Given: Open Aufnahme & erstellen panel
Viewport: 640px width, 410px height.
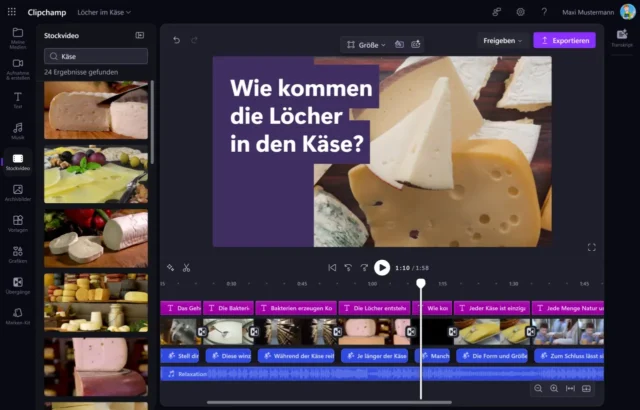Looking at the screenshot, I should [x=18, y=69].
